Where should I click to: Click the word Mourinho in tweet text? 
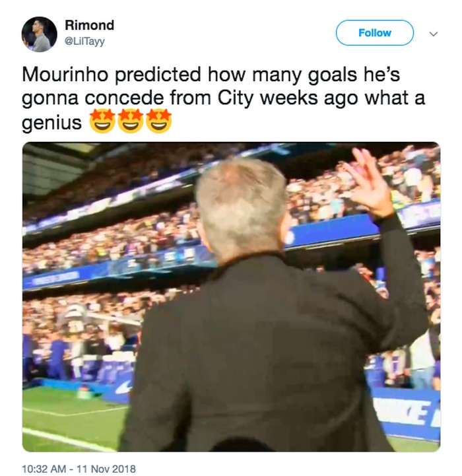(x=65, y=74)
